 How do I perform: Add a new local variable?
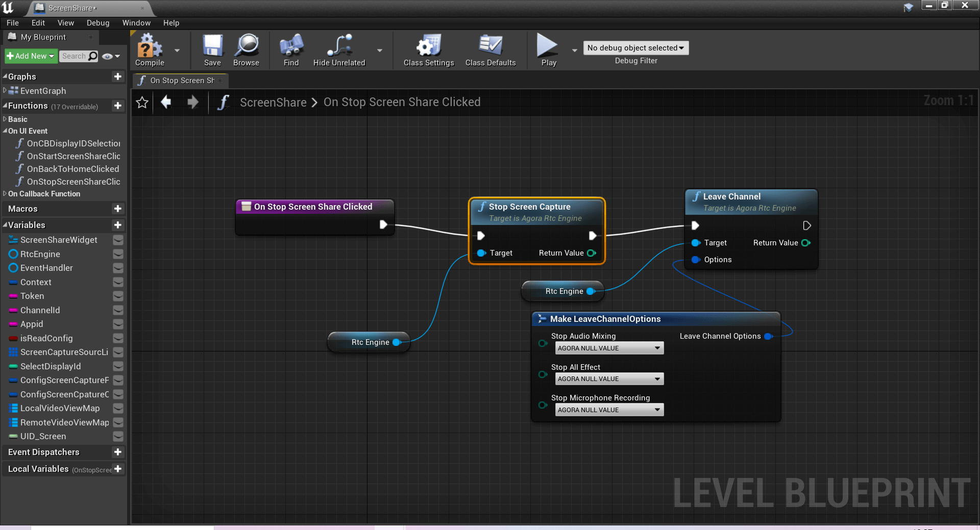(118, 469)
